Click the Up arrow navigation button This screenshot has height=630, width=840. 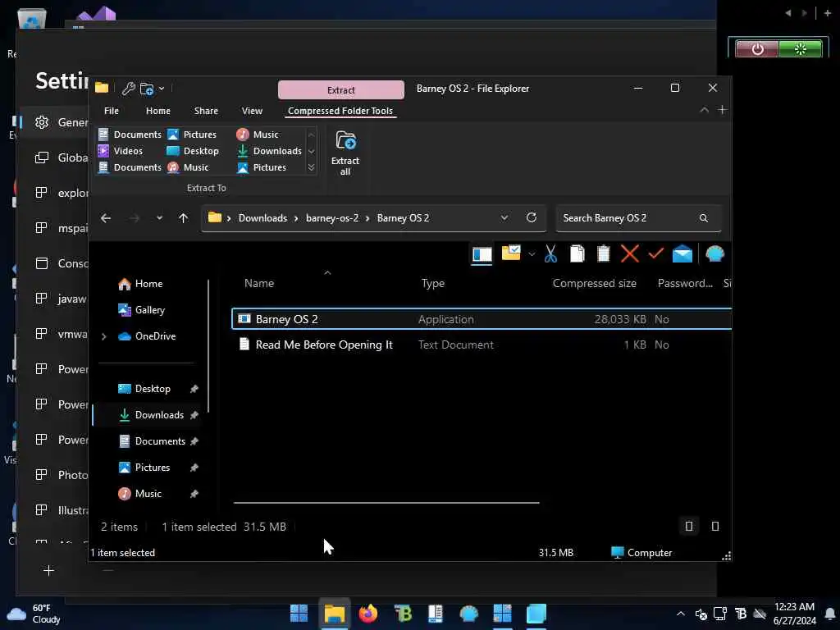(183, 218)
